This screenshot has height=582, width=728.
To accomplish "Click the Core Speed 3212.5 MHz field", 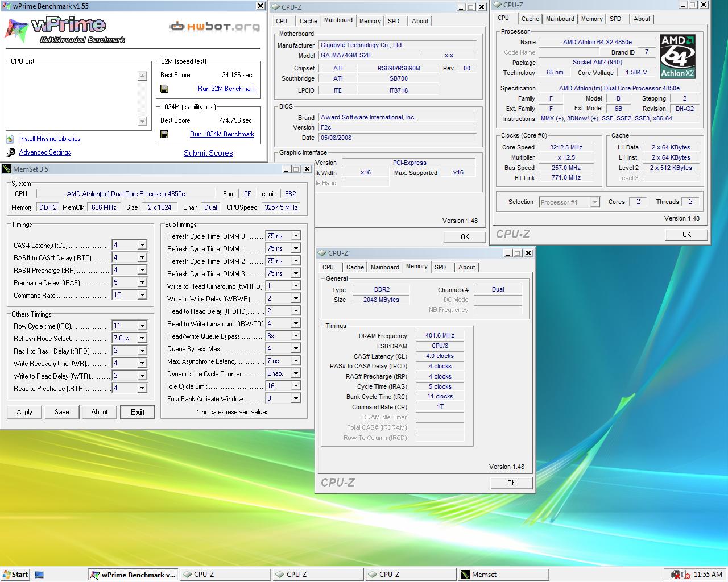I will [x=566, y=147].
